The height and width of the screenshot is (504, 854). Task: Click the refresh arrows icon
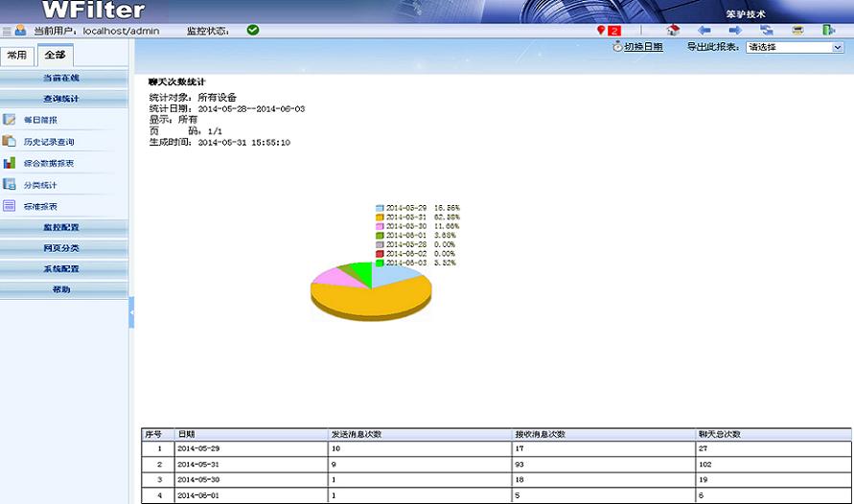click(x=767, y=31)
